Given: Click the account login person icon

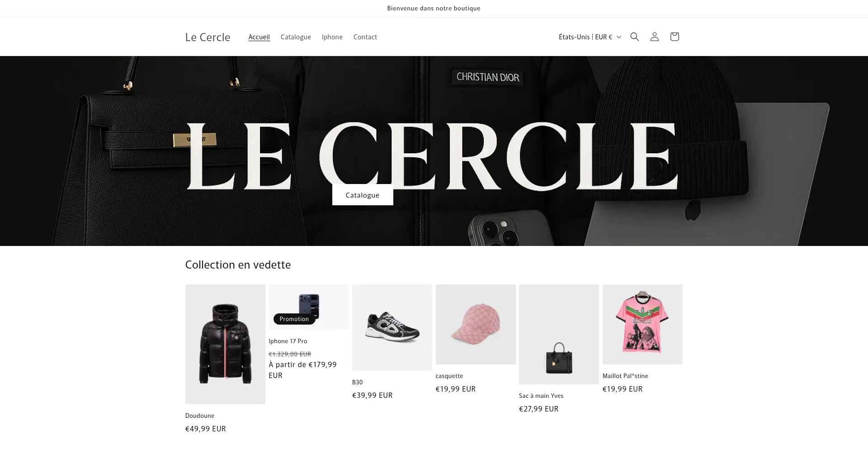Looking at the screenshot, I should [x=654, y=37].
